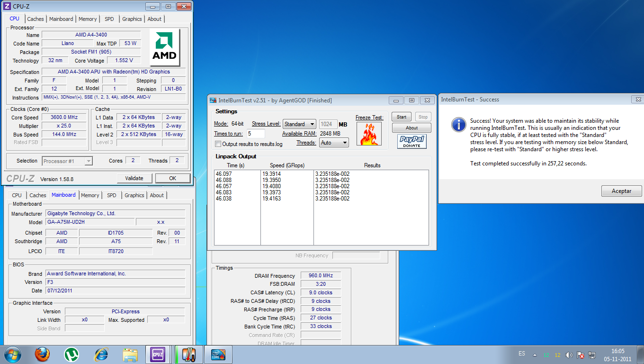Open SPD tab in the processor CPU-Z window
644x364 pixels.
(109, 19)
